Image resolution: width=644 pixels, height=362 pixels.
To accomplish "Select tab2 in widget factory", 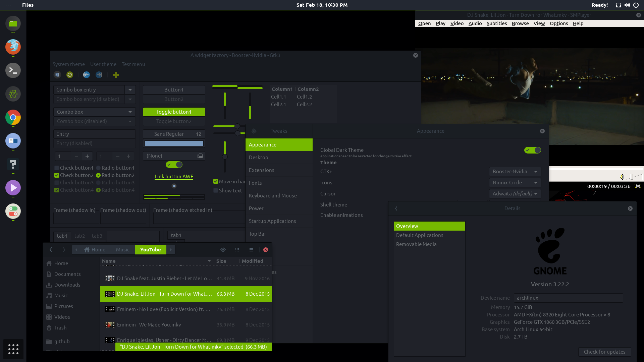I will coord(79,236).
